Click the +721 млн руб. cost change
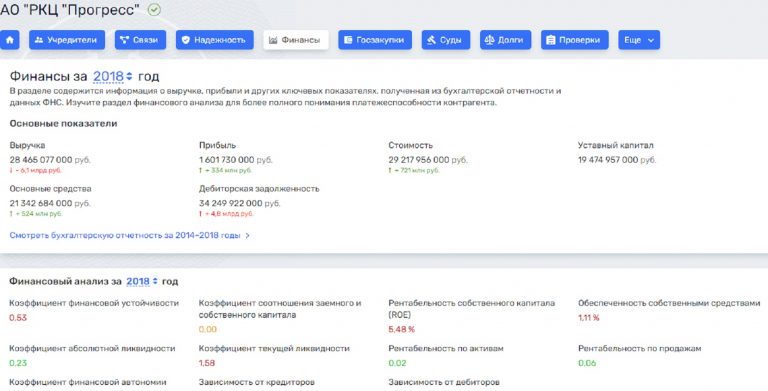This screenshot has height=391, width=768. click(x=414, y=171)
